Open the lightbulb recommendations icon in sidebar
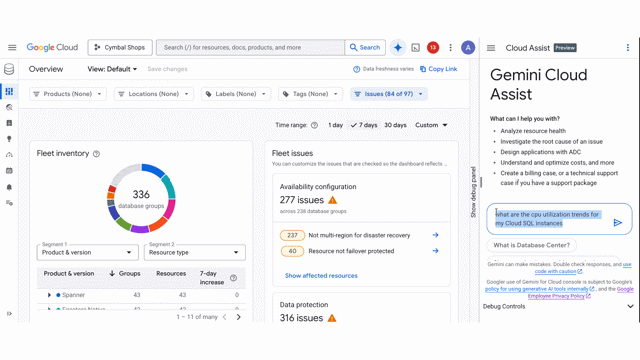The image size is (640, 360). [x=9, y=139]
